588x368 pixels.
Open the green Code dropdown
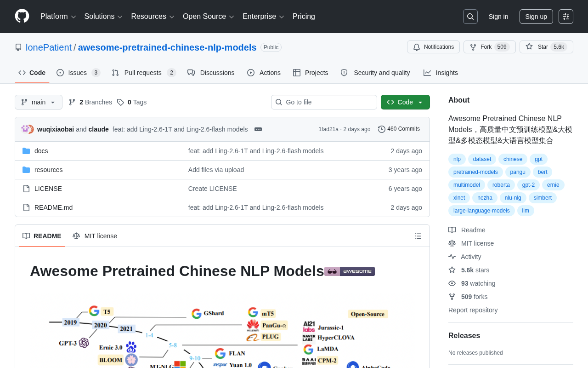click(405, 102)
